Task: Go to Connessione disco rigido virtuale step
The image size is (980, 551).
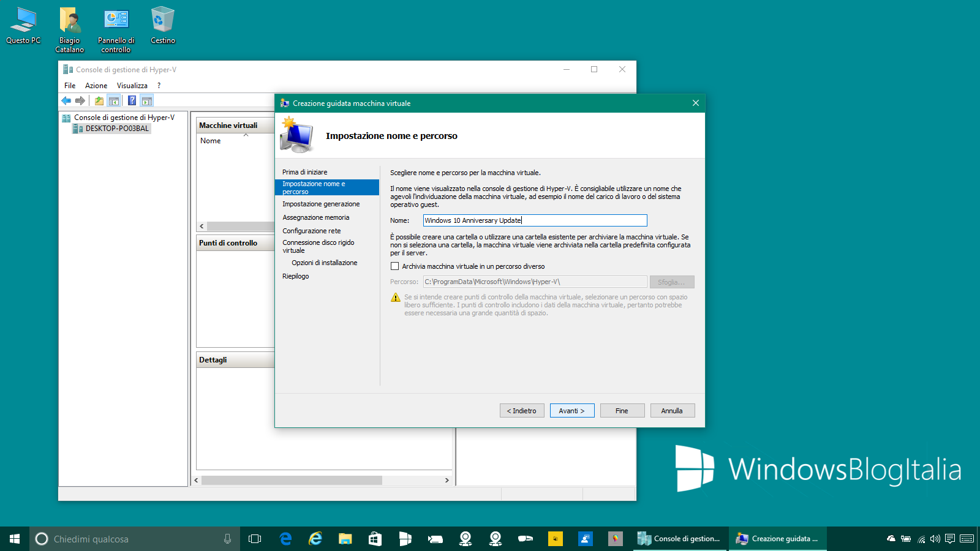Action: [x=318, y=246]
